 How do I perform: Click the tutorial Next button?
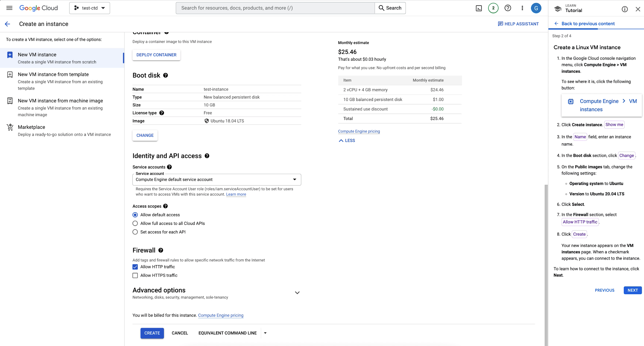tap(633, 290)
